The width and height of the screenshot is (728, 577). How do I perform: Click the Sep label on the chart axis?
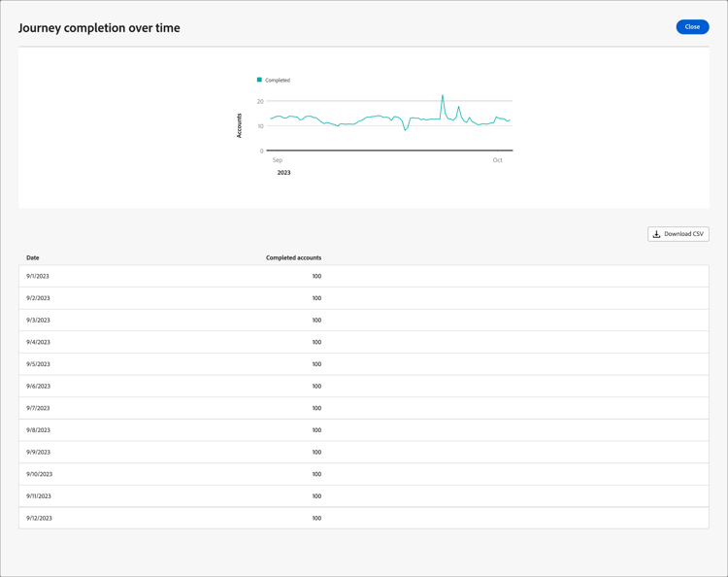(x=278, y=159)
